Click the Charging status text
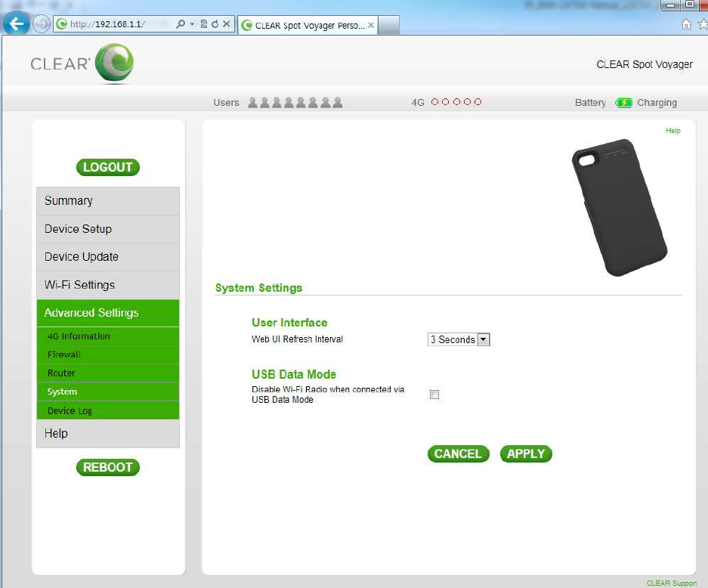This screenshot has width=708, height=588. [x=657, y=103]
